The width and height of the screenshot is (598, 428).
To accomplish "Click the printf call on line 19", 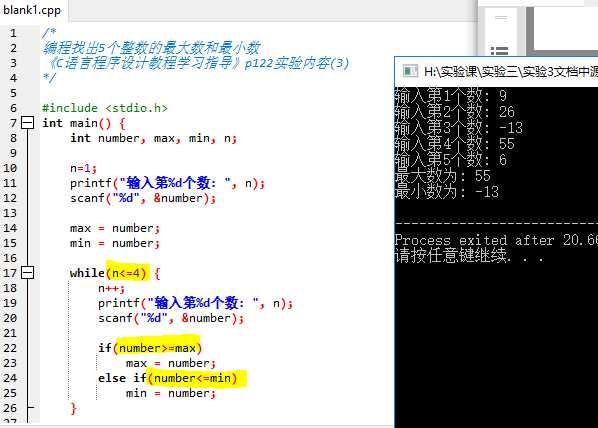I will [x=195, y=304].
